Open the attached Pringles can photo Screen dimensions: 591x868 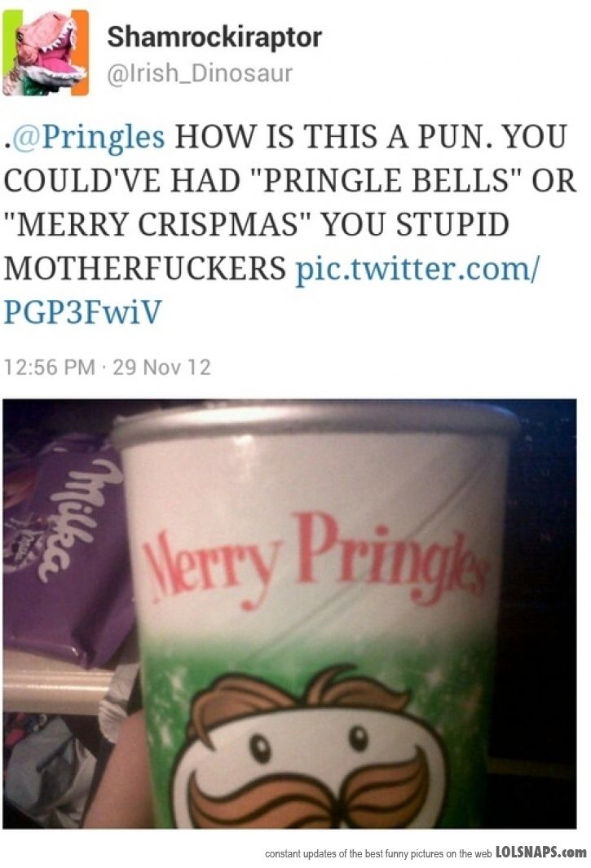pos(289,614)
